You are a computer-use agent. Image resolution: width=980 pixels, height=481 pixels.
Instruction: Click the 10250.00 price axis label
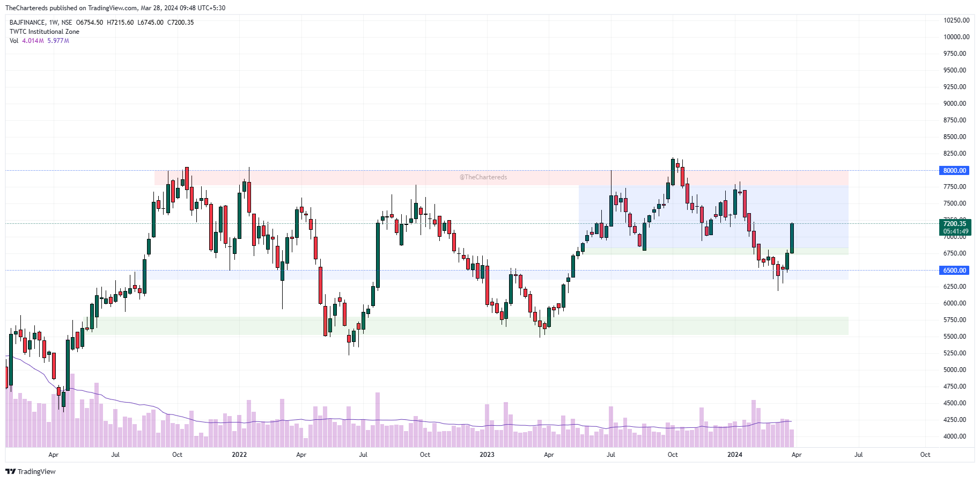click(x=956, y=20)
